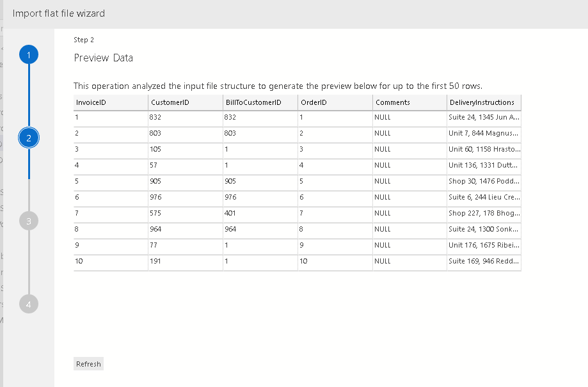Click wizard step 2 circle
This screenshot has width=588, height=387.
point(29,138)
